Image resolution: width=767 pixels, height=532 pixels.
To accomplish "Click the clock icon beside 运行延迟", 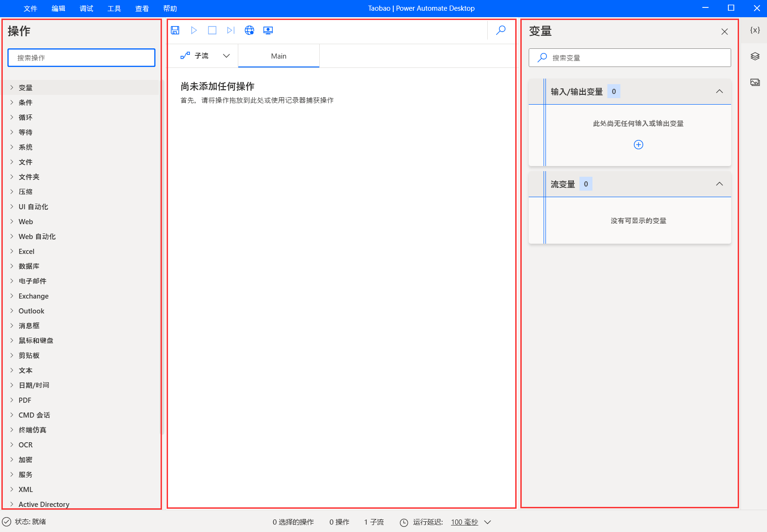I will tap(404, 522).
